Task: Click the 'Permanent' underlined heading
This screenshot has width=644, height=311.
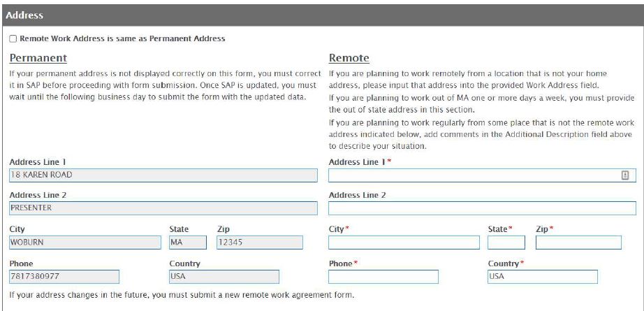Action: [38, 58]
